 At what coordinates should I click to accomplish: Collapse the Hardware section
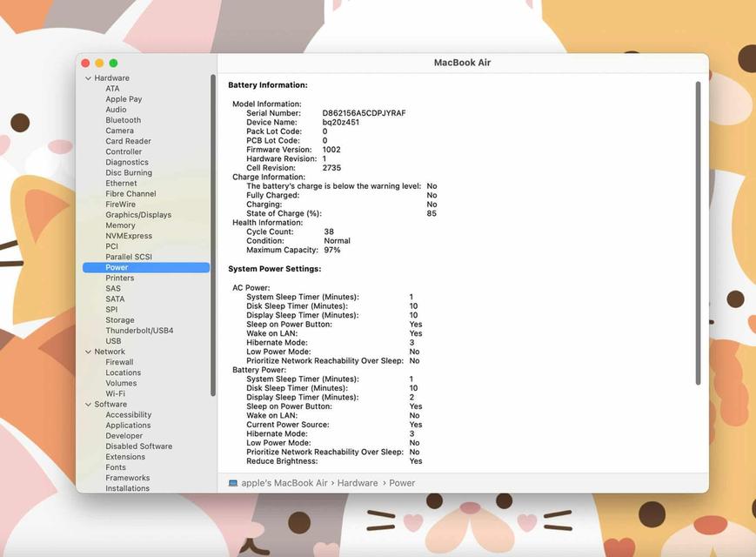[x=88, y=78]
